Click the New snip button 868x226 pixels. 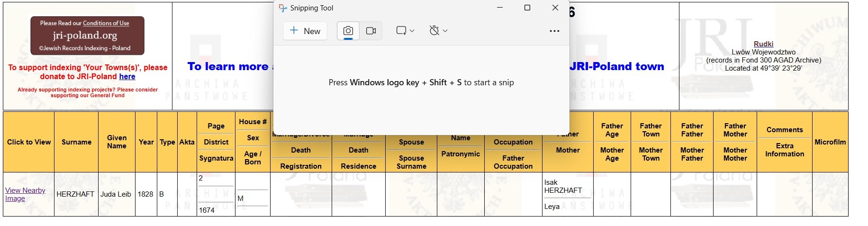[305, 31]
